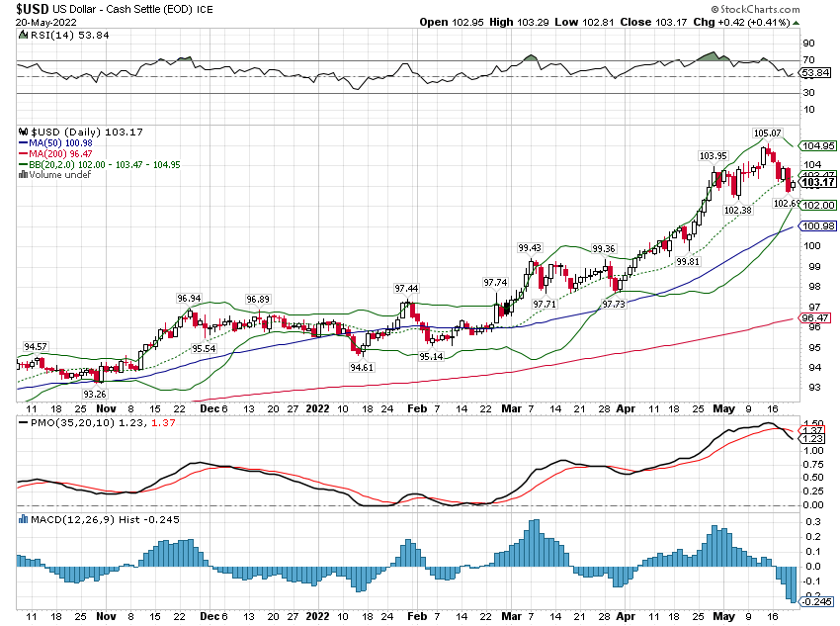Click the candlestick icon beside $USD (Daily)
Screen dimensions: 840x626
(x=25, y=131)
